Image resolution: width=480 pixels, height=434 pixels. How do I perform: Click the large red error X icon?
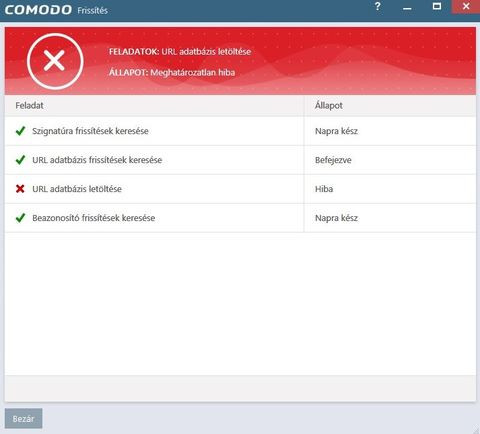(55, 61)
